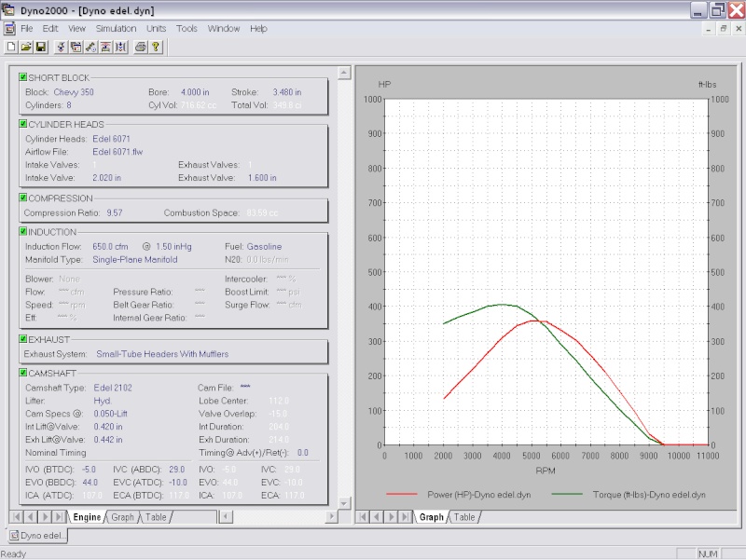
Task: Open the Block selector showing Chevy 350
Action: click(x=74, y=92)
